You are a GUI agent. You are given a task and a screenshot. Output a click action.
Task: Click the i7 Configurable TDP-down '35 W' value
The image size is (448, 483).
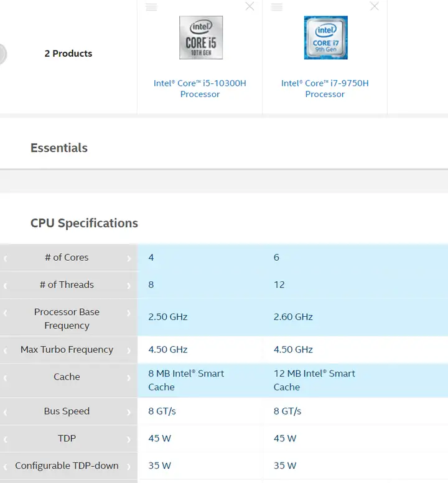[285, 466]
